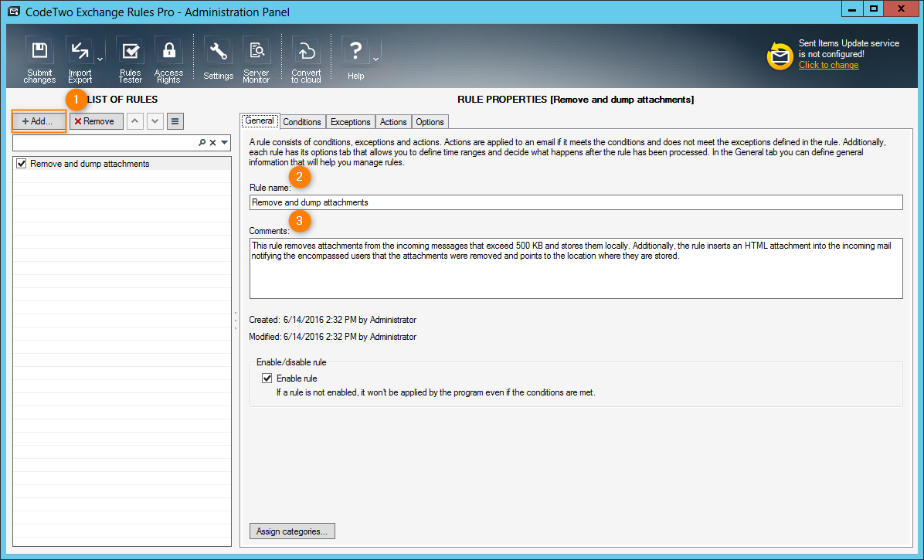Viewport: 924px width, 560px height.
Task: Click the Add rule button
Action: [38, 121]
